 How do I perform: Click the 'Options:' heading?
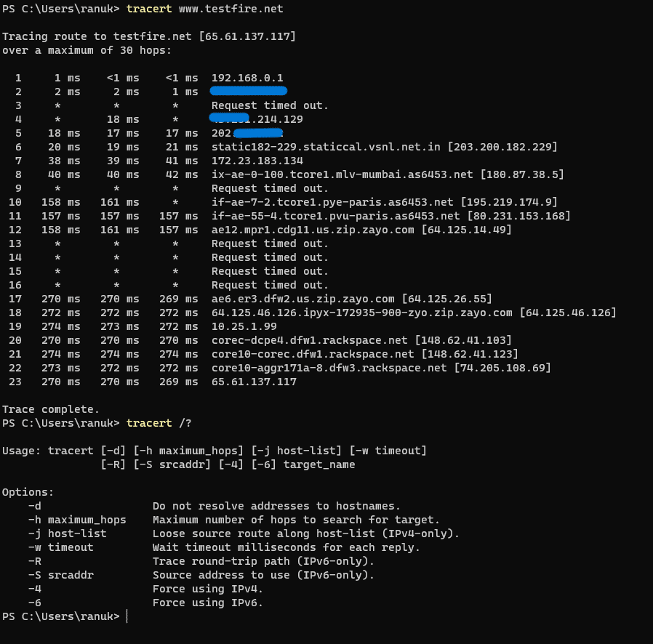click(x=28, y=492)
